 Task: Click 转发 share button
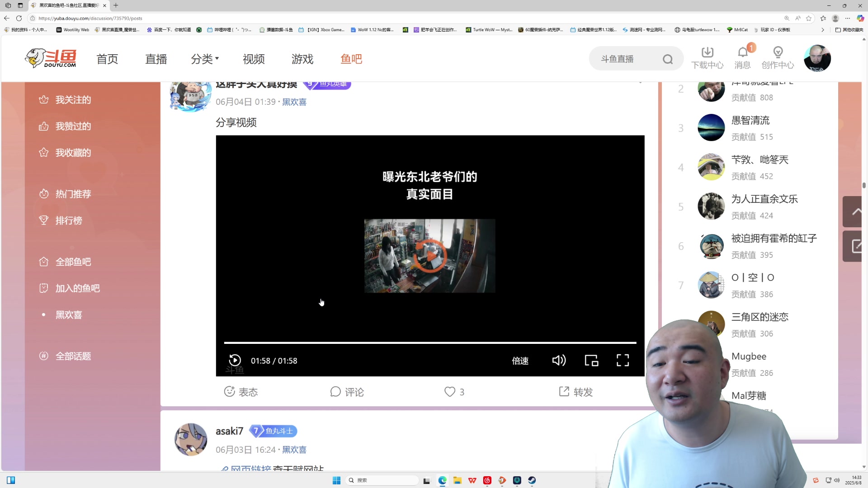[576, 392]
